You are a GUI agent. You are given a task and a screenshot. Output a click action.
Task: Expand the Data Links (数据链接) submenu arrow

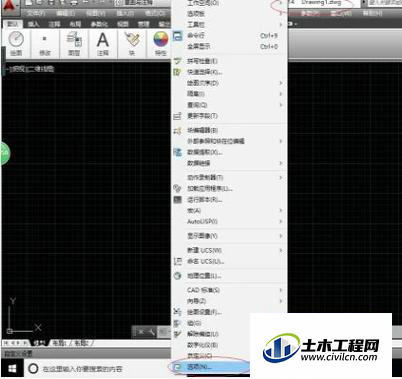pos(281,163)
